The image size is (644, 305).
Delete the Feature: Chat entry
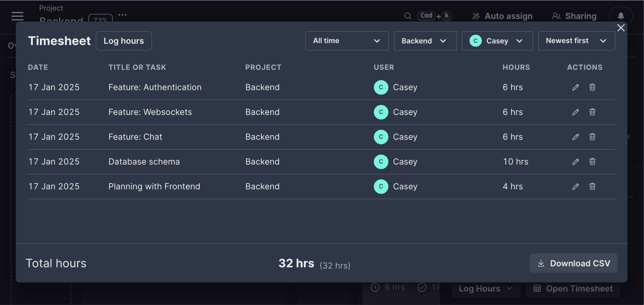tap(592, 137)
